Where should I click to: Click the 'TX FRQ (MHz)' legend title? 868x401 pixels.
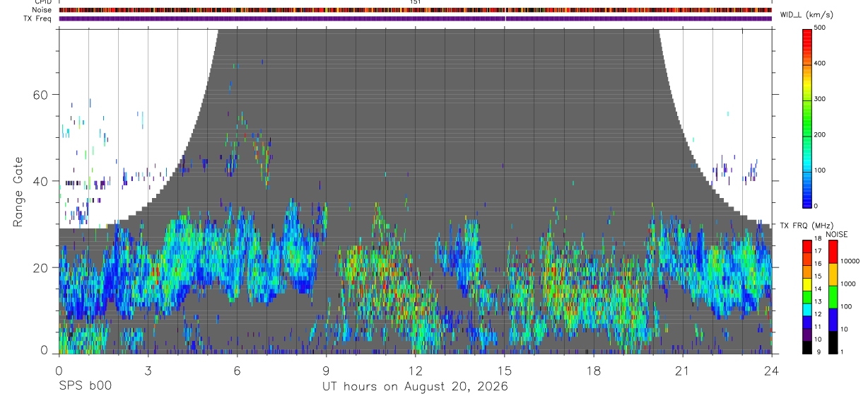(804, 226)
